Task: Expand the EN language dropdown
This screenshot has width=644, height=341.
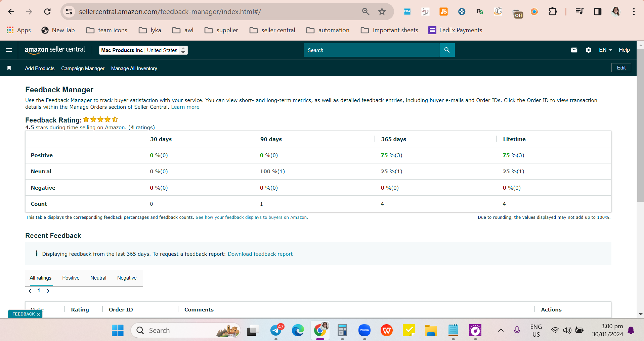Action: pos(605,50)
